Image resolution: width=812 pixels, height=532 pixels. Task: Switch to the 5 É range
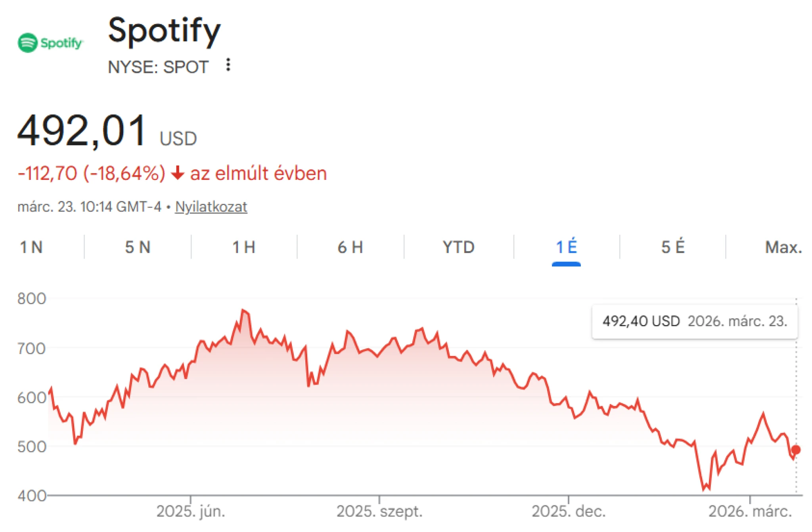673,247
